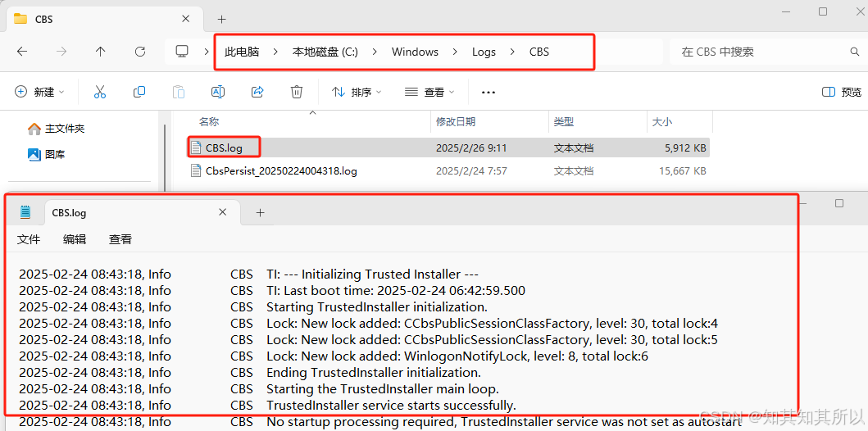This screenshot has height=431, width=868.
Task: Open the 查看 menu in Notepad
Action: [120, 239]
